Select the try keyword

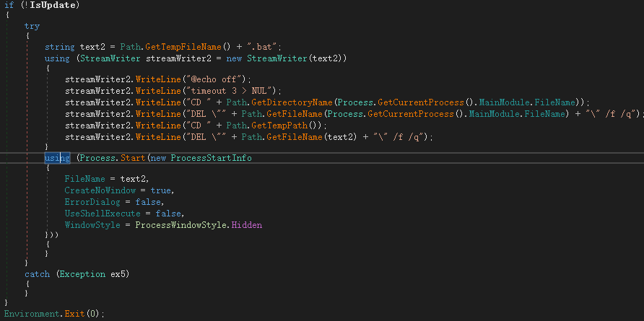(32, 26)
